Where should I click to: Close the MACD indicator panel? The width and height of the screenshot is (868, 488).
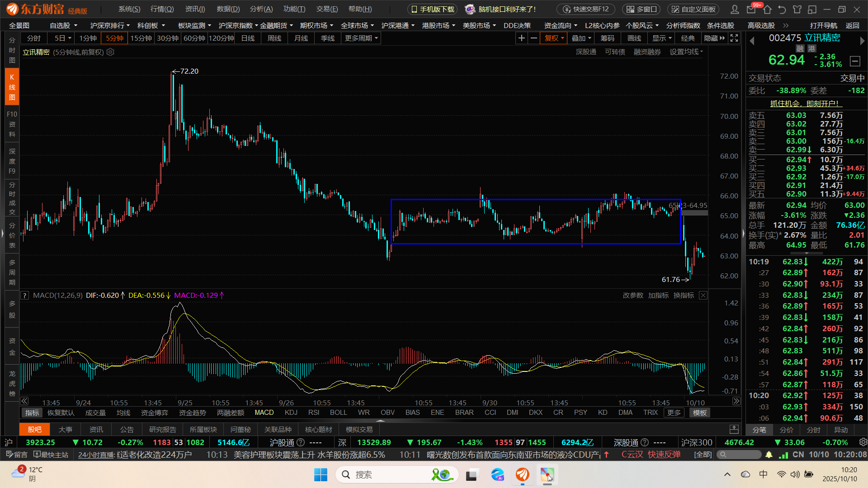coord(703,295)
